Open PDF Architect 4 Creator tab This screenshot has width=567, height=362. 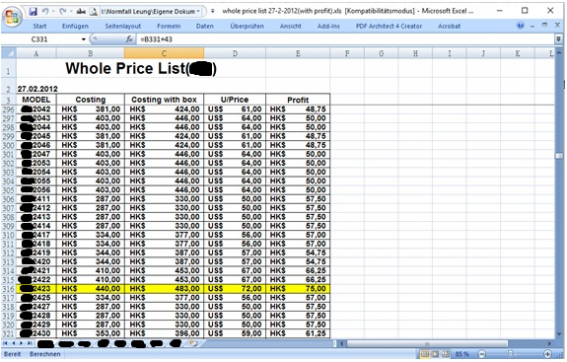tap(389, 26)
